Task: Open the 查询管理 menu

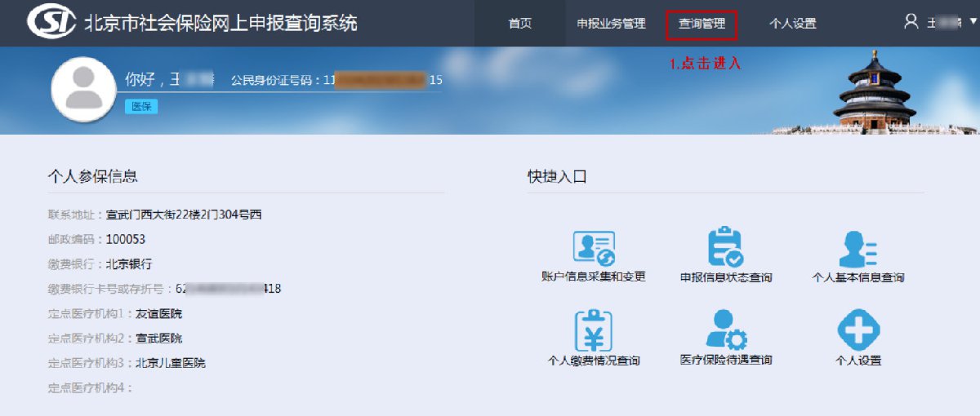Action: pos(702,24)
